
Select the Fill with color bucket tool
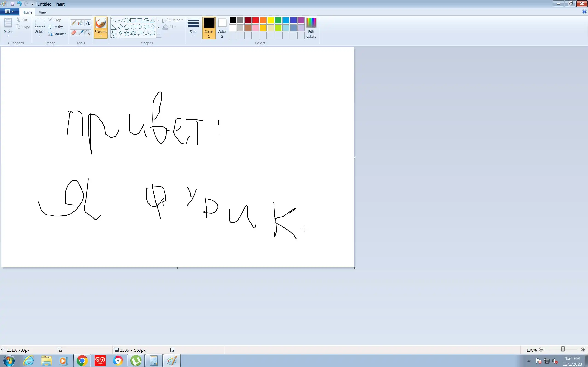[x=81, y=23]
